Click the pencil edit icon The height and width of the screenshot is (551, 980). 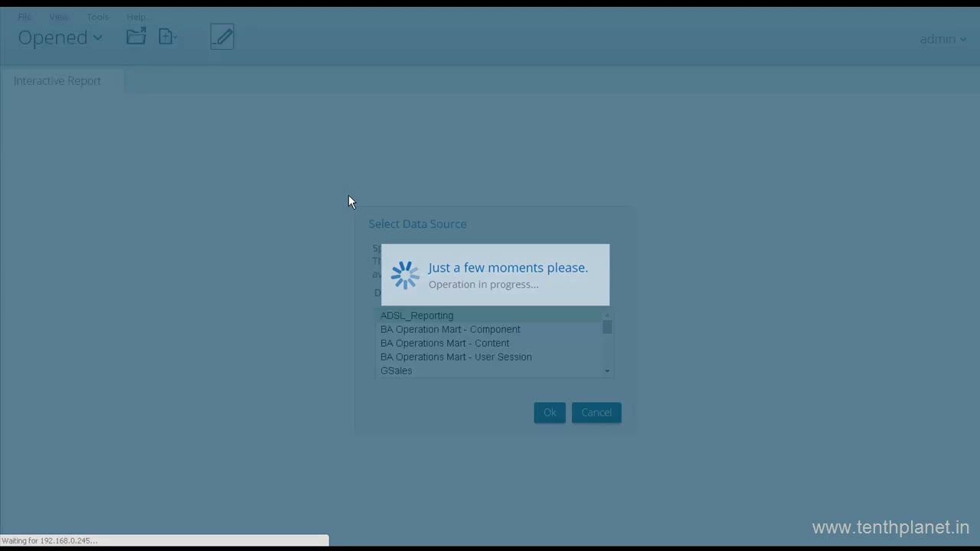coord(222,37)
